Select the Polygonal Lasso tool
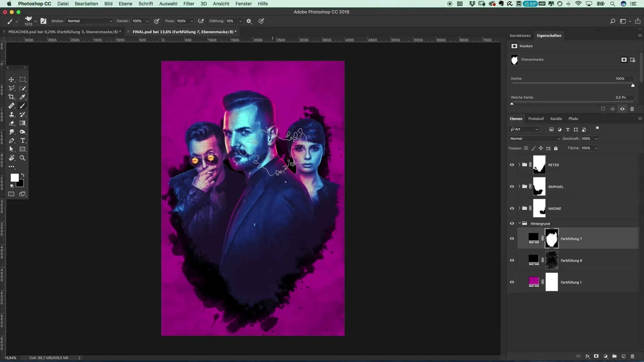 coord(11,88)
